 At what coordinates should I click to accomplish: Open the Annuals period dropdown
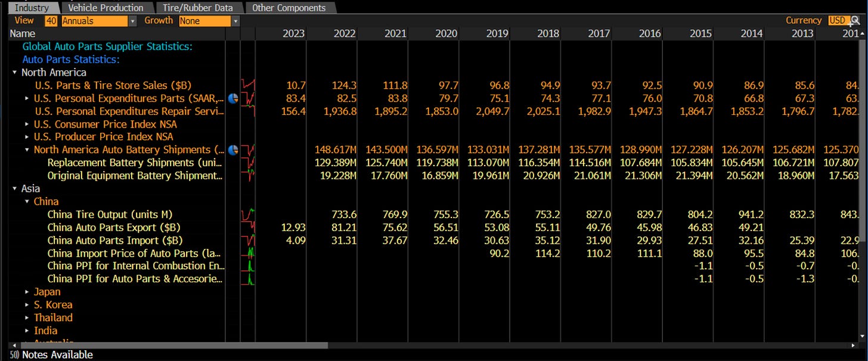pos(132,20)
